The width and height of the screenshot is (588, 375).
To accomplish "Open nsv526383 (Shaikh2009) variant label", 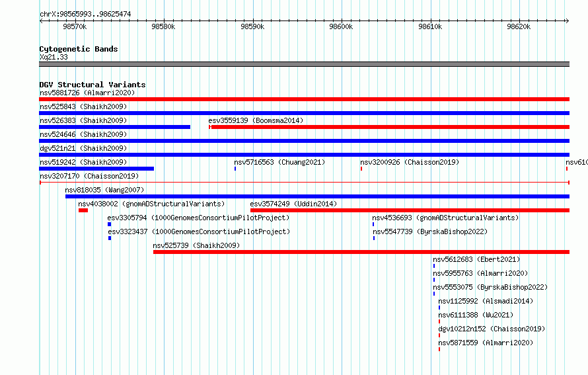I will [x=83, y=120].
